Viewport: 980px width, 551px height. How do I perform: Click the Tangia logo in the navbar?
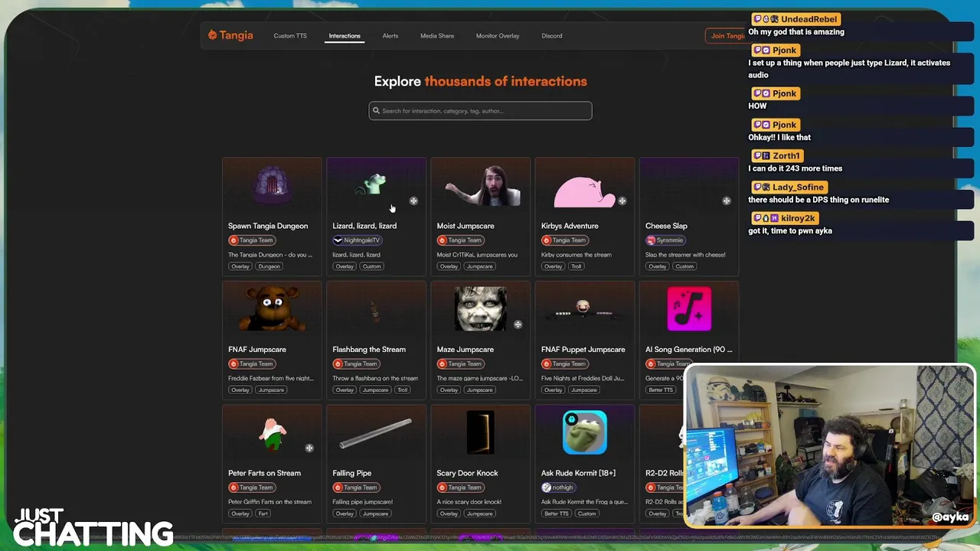click(x=230, y=35)
